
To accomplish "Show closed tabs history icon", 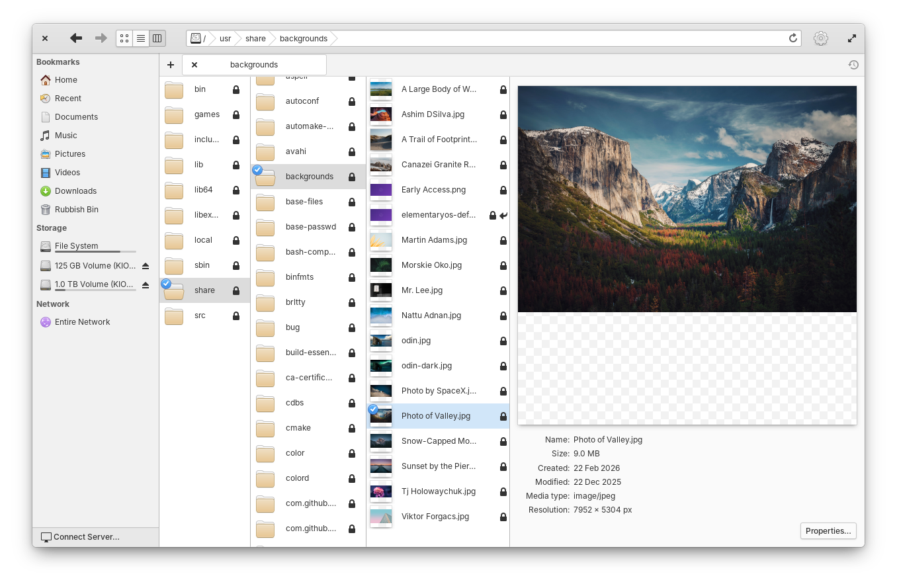I will pyautogui.click(x=853, y=65).
